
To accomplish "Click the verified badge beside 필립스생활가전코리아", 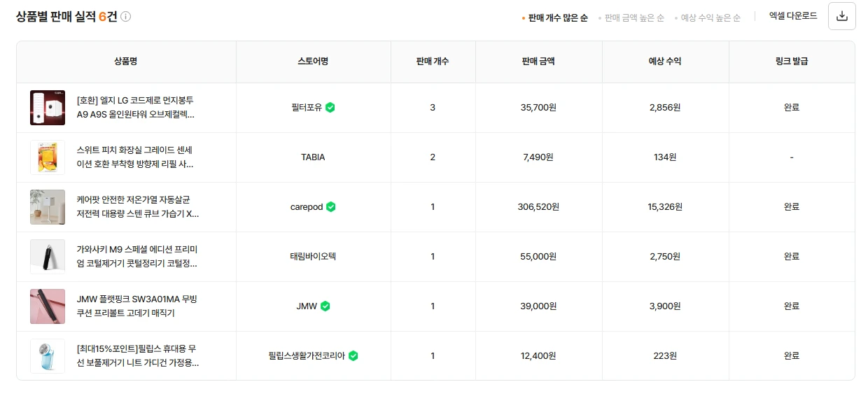I will pos(353,355).
